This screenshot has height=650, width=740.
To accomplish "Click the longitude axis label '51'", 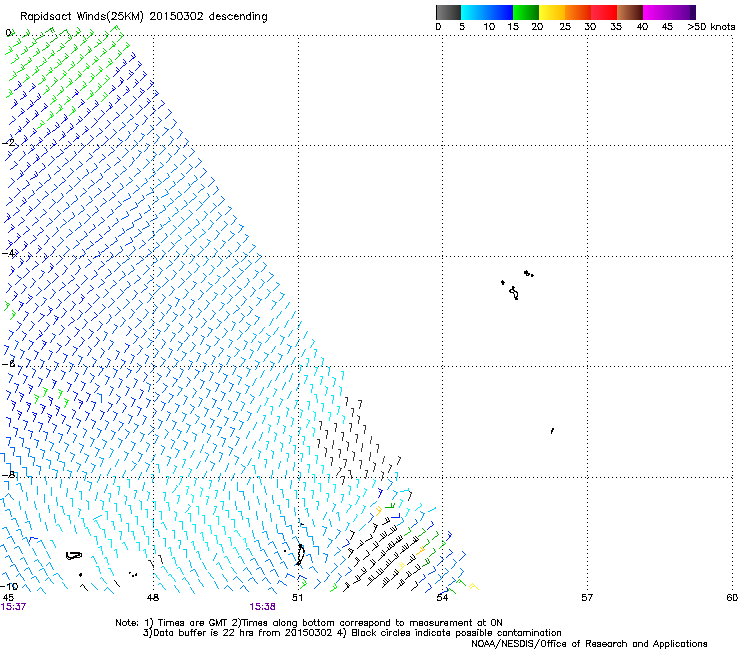I will (297, 598).
